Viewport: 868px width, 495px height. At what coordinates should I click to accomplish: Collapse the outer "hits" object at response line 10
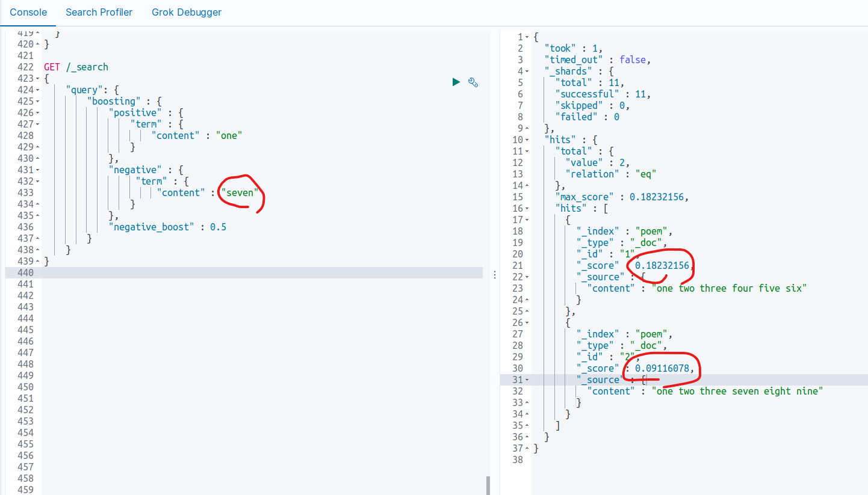[527, 140]
